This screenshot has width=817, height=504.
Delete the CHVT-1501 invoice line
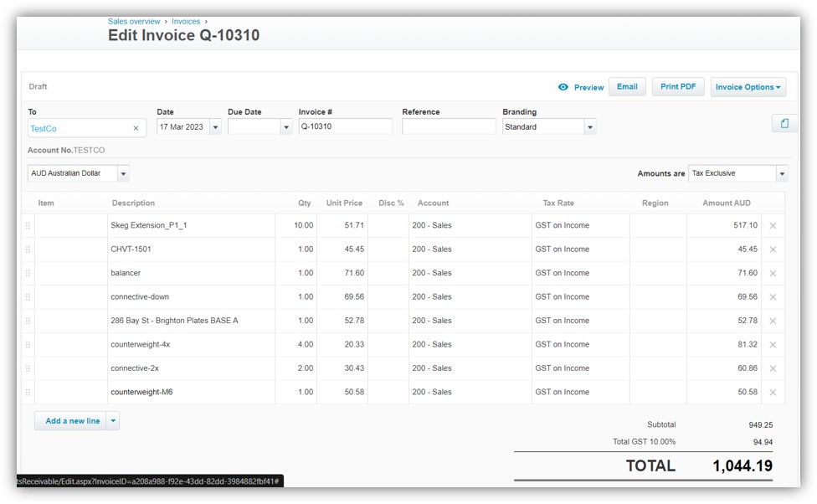point(773,249)
